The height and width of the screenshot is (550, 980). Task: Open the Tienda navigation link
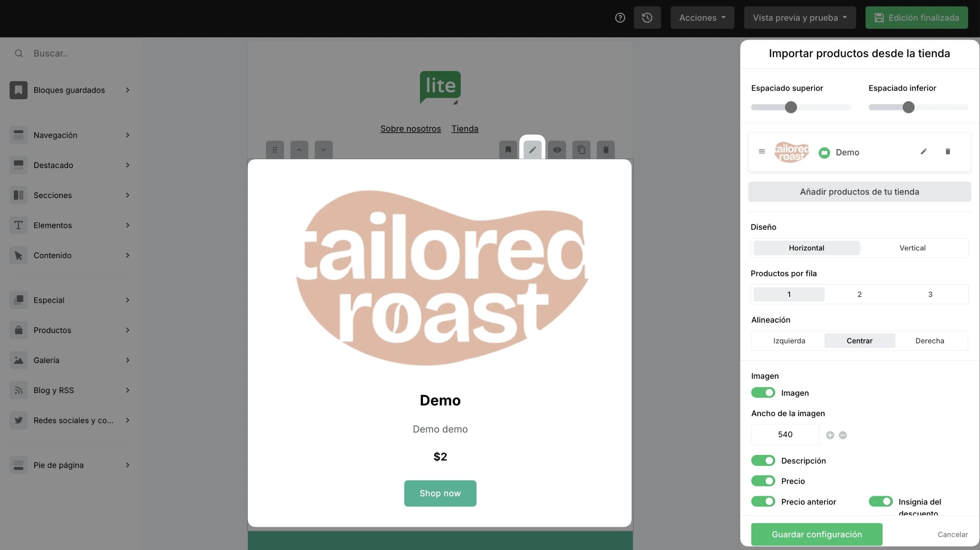tap(465, 128)
